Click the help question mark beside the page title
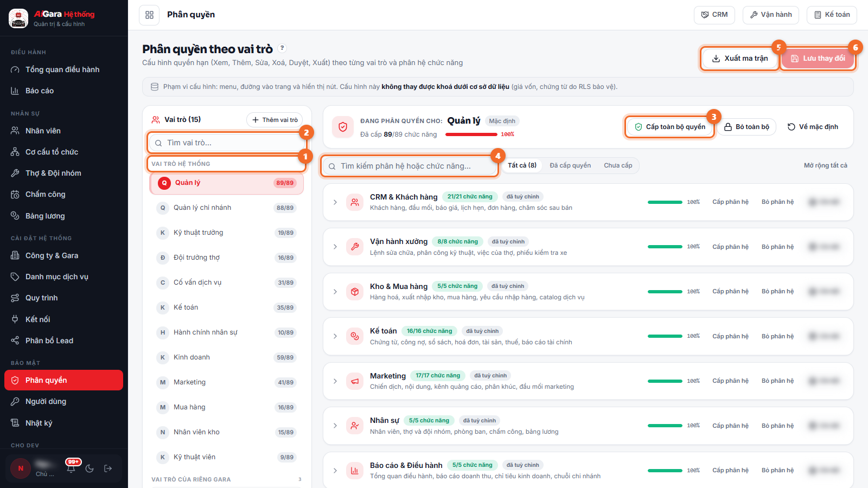This screenshot has width=868, height=488. (282, 48)
